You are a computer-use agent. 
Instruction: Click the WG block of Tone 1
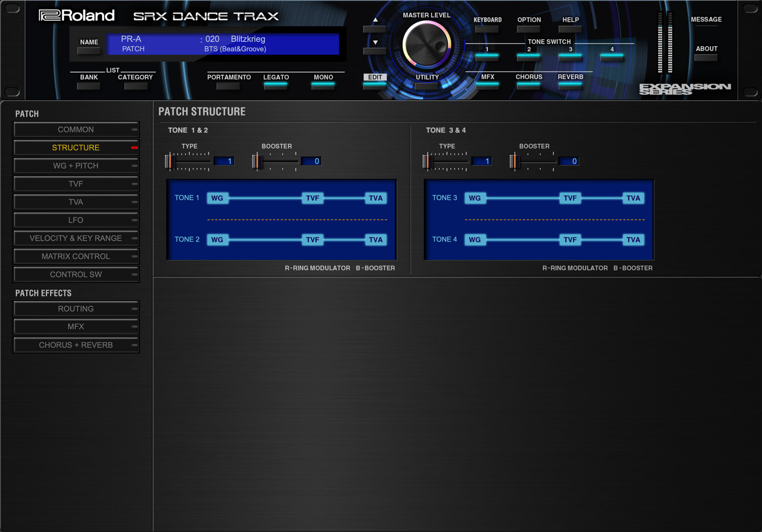217,198
